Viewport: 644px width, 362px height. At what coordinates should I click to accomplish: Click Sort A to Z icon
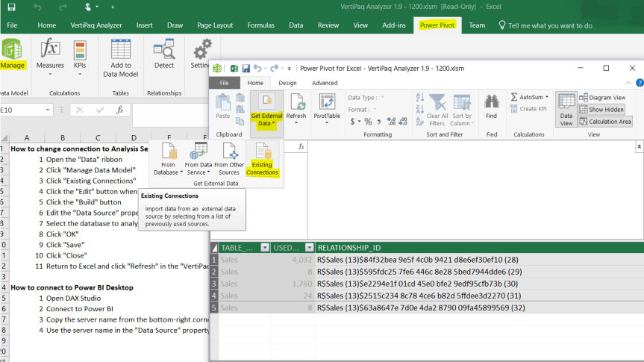[x=419, y=97]
